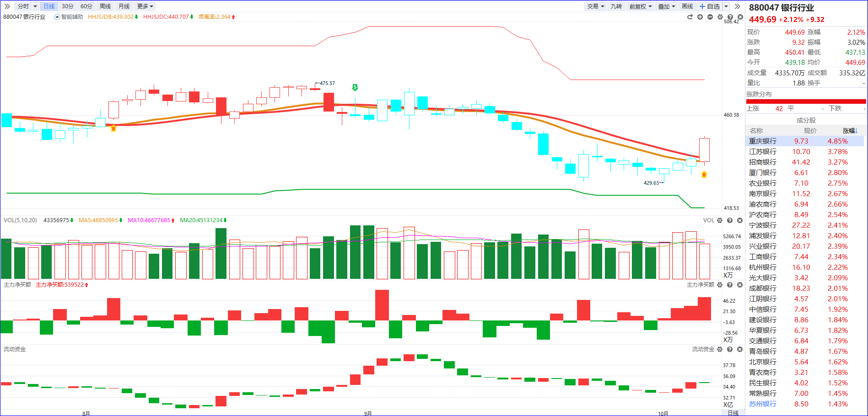Viewport: 868px width, 416px height.
Task: Open the dropdown arrow next to 自选
Action: click(726, 6)
